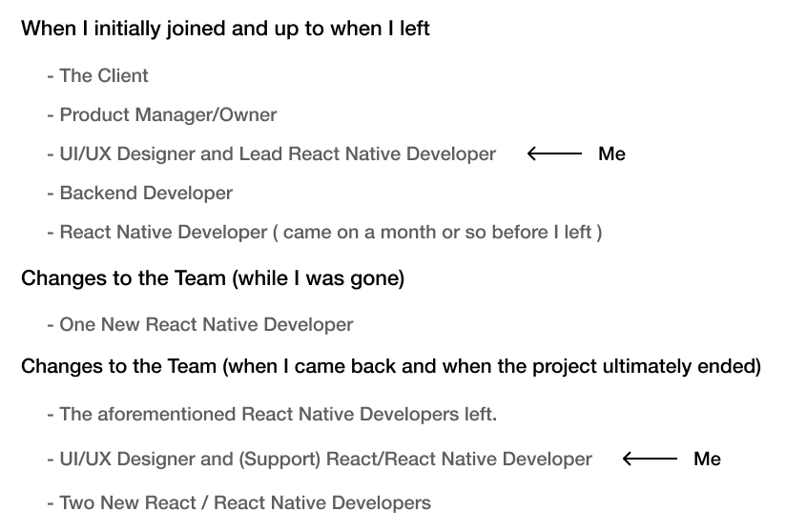Click the arrow beside the (Support) developer line
This screenshot has height=532, width=786.
(x=650, y=459)
